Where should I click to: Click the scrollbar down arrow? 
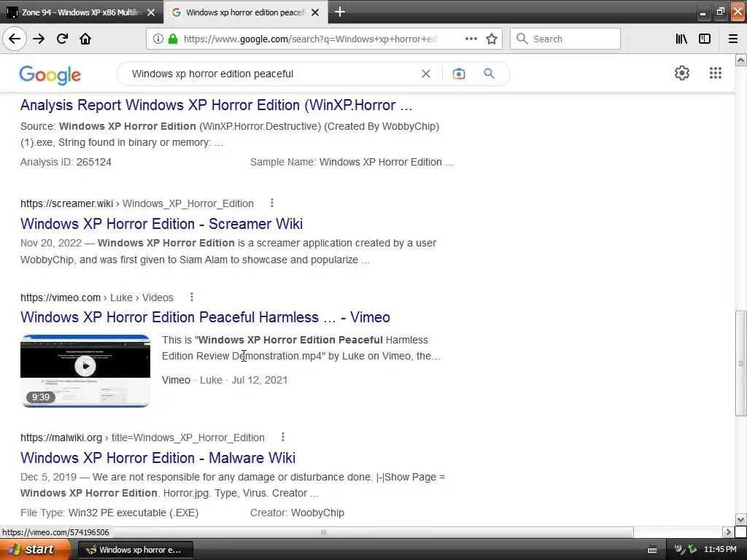pyautogui.click(x=741, y=519)
